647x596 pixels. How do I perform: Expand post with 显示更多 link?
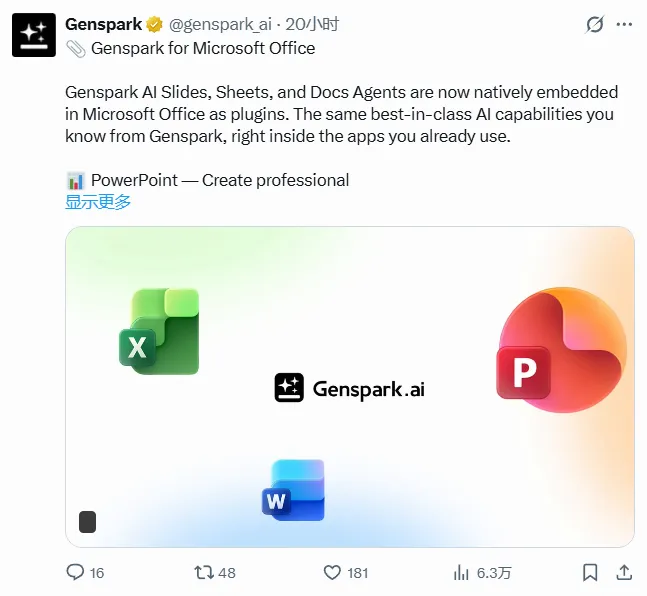click(x=98, y=201)
